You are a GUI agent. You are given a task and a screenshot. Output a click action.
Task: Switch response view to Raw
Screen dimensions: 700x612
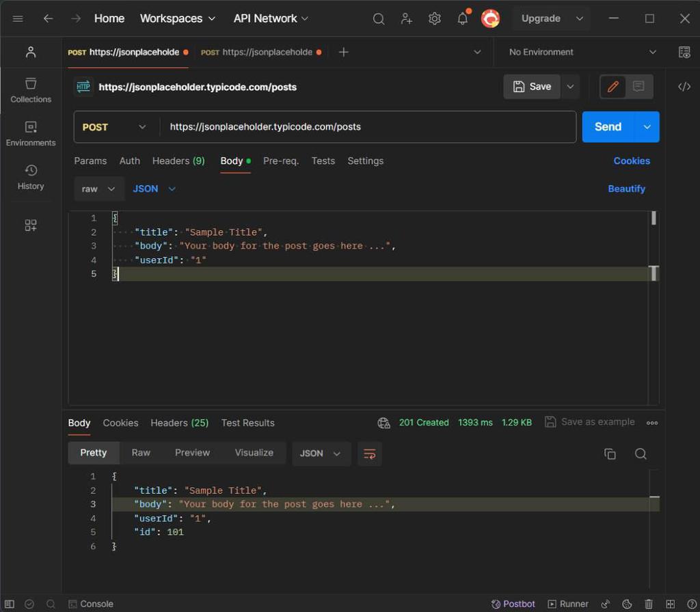pos(141,453)
